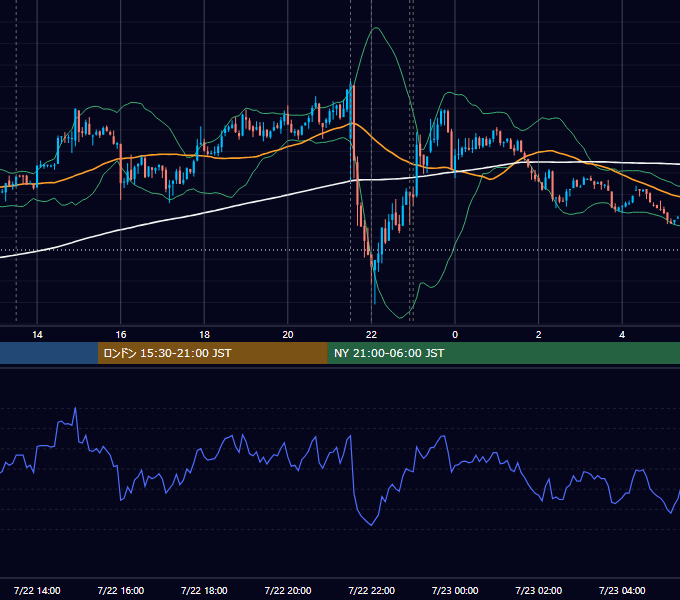Click the upper Bollinger band peak near 22:00
Image resolution: width=680 pixels, height=600 pixels.
(376, 28)
